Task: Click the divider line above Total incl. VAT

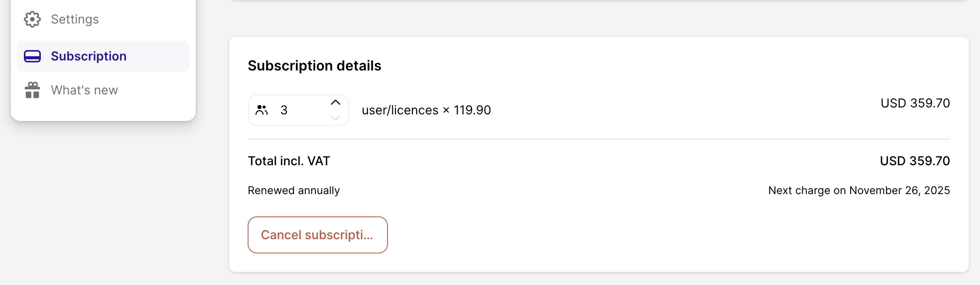Action: coord(599,139)
